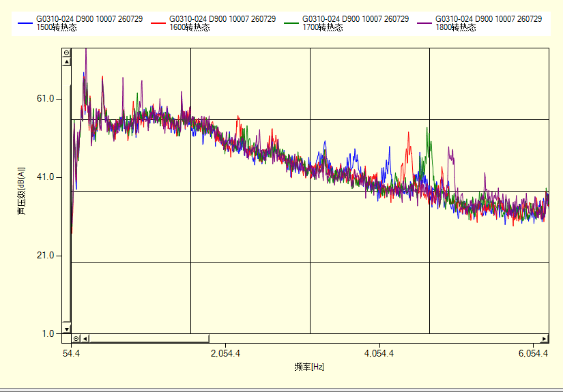Click the 21.0 y-axis tick label
Image resolution: width=563 pixels, height=392 pixels.
45,256
